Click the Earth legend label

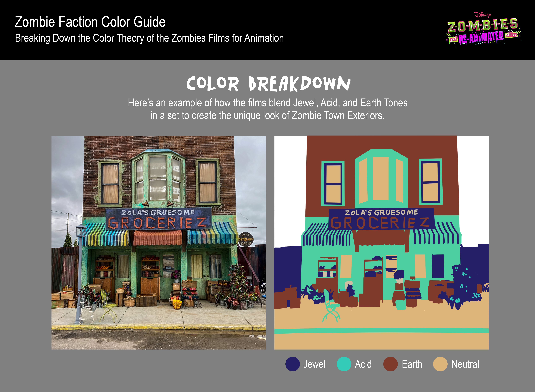[x=412, y=364]
